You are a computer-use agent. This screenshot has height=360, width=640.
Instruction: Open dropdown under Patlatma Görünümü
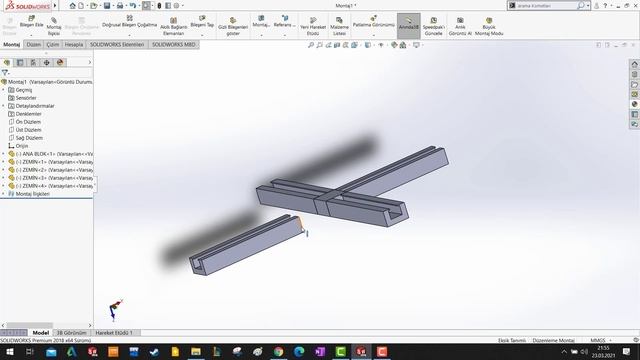373,35
